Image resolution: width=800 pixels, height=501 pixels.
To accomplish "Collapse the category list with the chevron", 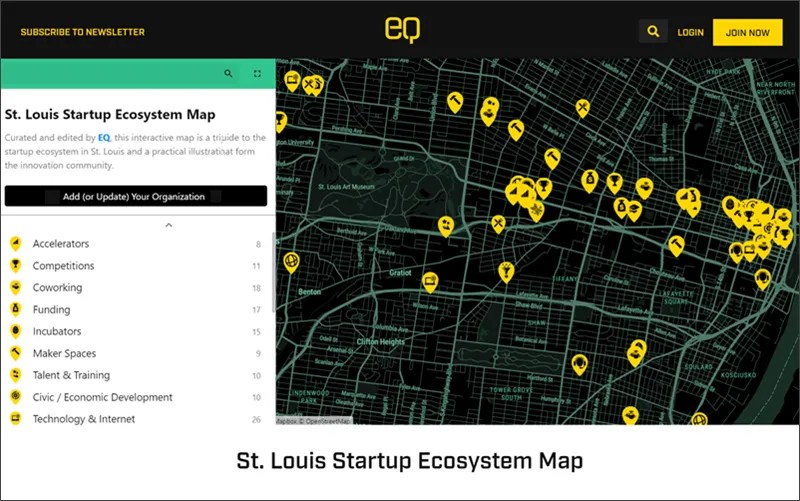I will tap(169, 225).
